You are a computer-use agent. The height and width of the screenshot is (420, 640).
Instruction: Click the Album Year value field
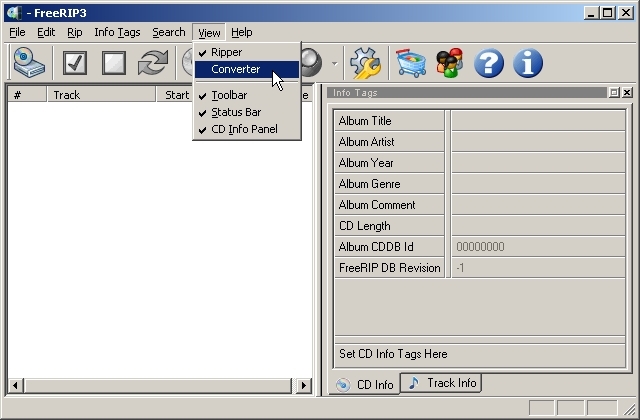pyautogui.click(x=538, y=162)
